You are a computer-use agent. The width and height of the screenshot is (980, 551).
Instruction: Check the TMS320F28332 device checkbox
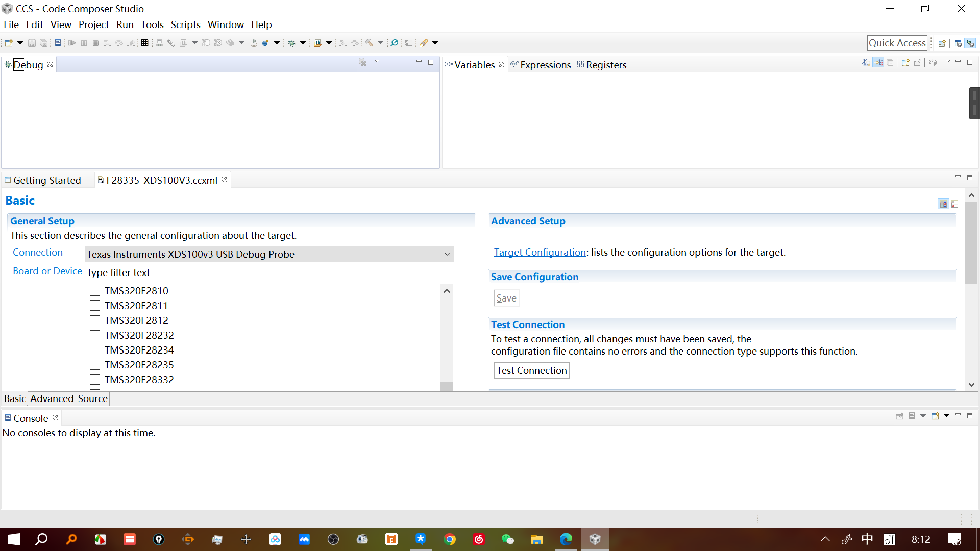point(95,380)
